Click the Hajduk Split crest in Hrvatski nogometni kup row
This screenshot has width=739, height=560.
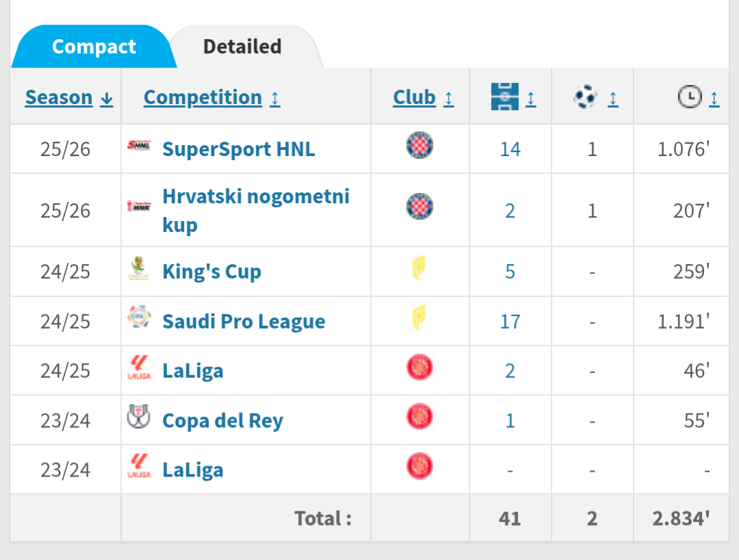420,206
